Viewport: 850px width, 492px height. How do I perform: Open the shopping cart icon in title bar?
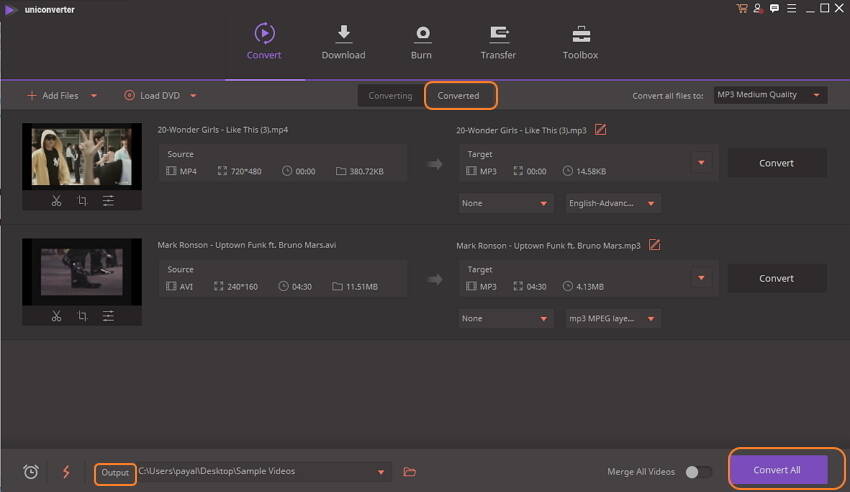742,8
